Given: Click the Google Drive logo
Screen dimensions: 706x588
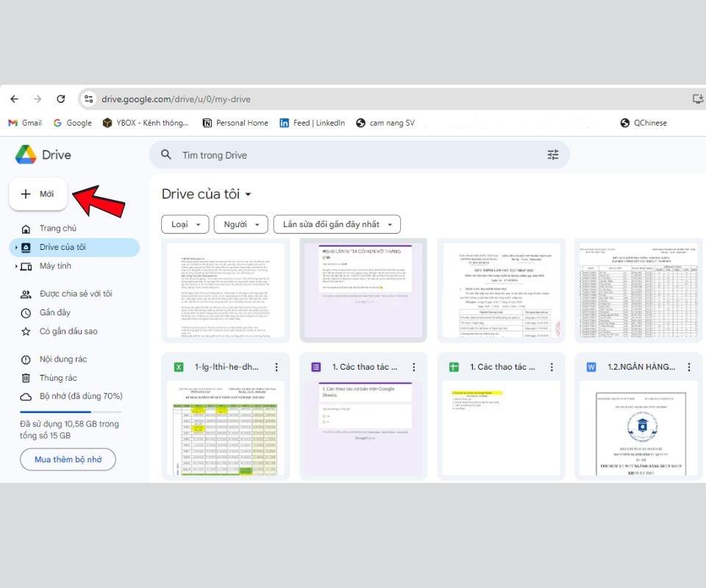Looking at the screenshot, I should (x=26, y=155).
